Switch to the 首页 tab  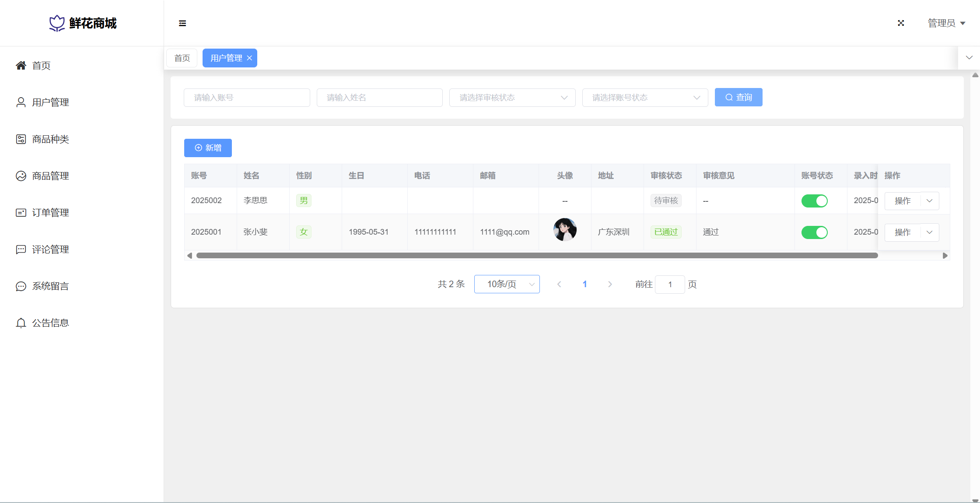[182, 58]
